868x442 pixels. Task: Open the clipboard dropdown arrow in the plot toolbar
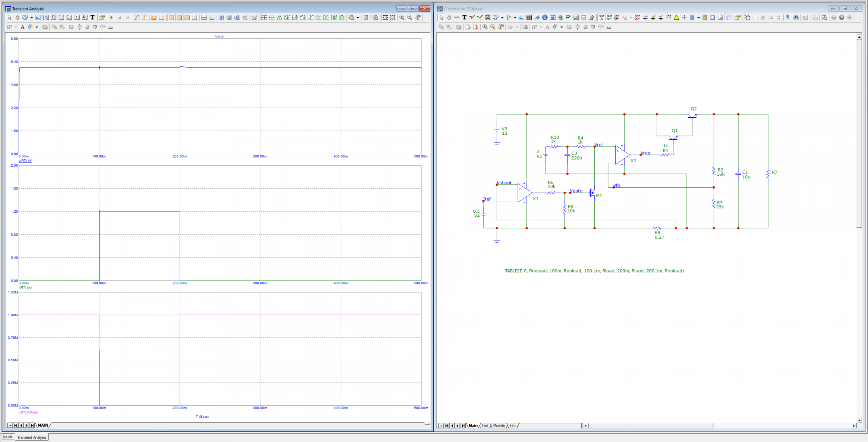pyautogui.click(x=358, y=17)
